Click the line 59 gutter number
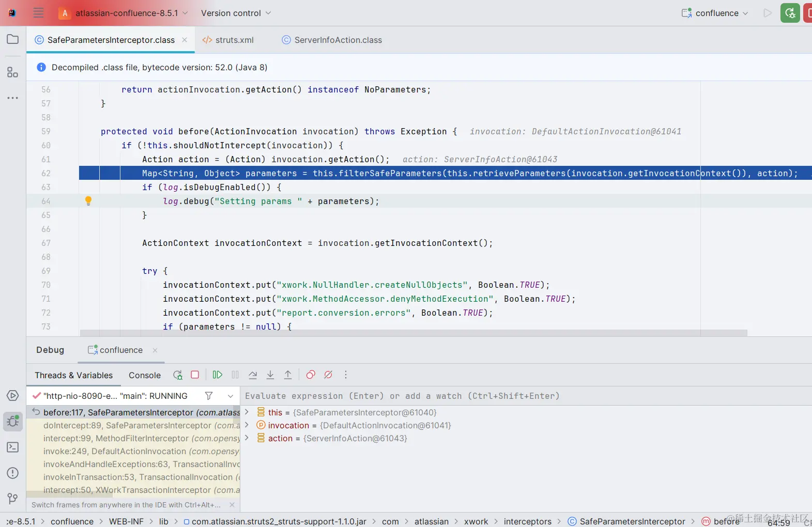The height and width of the screenshot is (527, 812). 46,131
